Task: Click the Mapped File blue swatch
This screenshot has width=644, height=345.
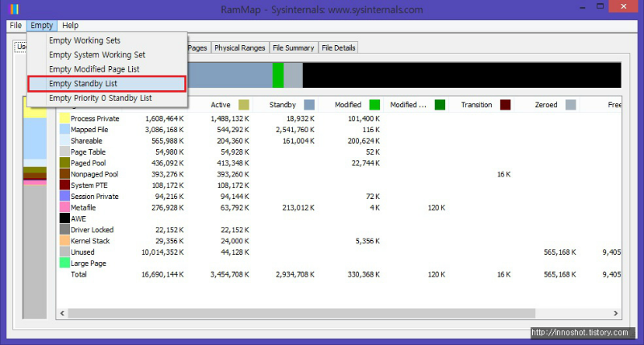Action: 64,130
